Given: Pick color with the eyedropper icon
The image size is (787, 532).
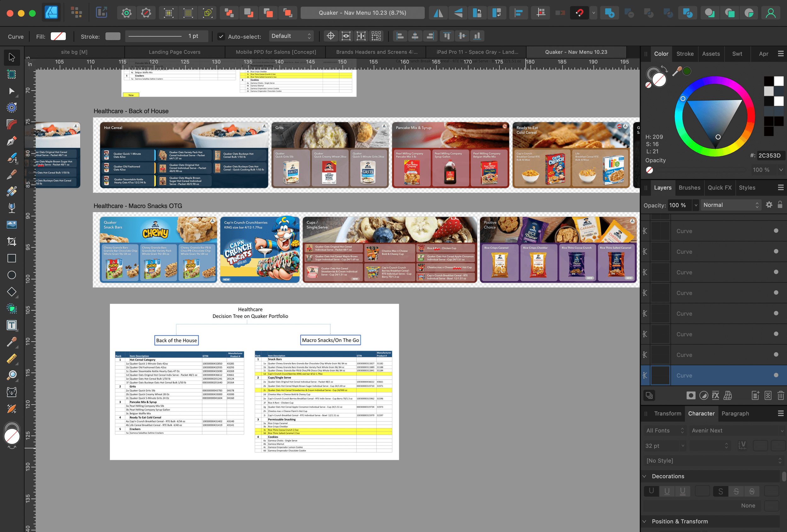Looking at the screenshot, I should pos(677,71).
